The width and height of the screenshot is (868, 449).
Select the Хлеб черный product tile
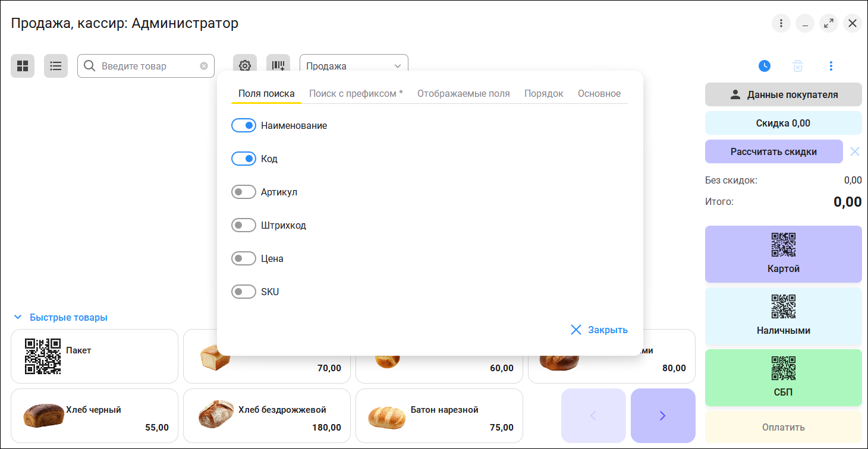pos(95,416)
